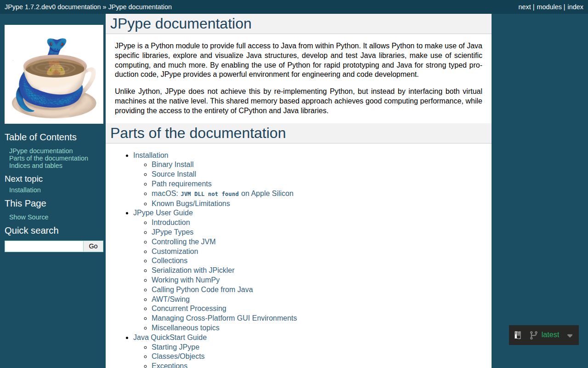This screenshot has width=588, height=368.
Task: Open modules index in top bar
Action: [x=549, y=7]
